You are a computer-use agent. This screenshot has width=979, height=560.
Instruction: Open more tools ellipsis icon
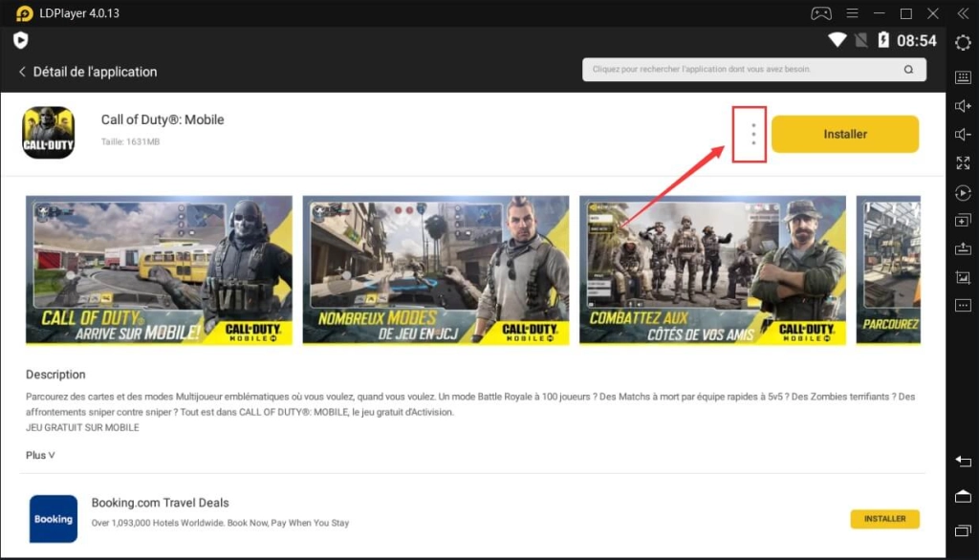click(963, 305)
